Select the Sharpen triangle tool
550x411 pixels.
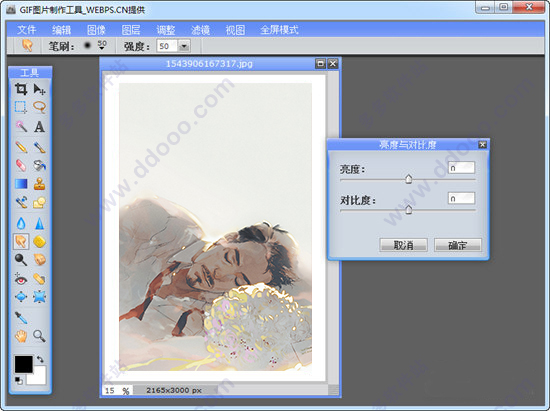click(x=39, y=223)
